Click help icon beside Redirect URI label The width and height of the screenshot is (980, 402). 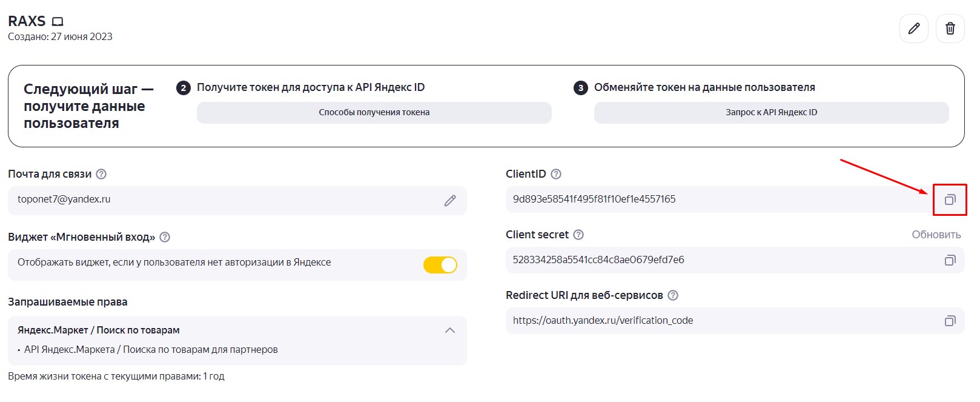pos(672,295)
